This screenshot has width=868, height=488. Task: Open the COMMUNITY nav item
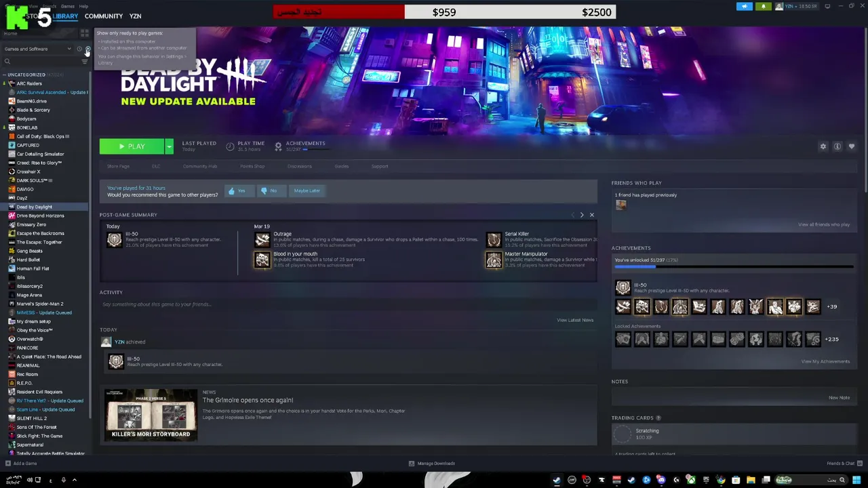(104, 16)
